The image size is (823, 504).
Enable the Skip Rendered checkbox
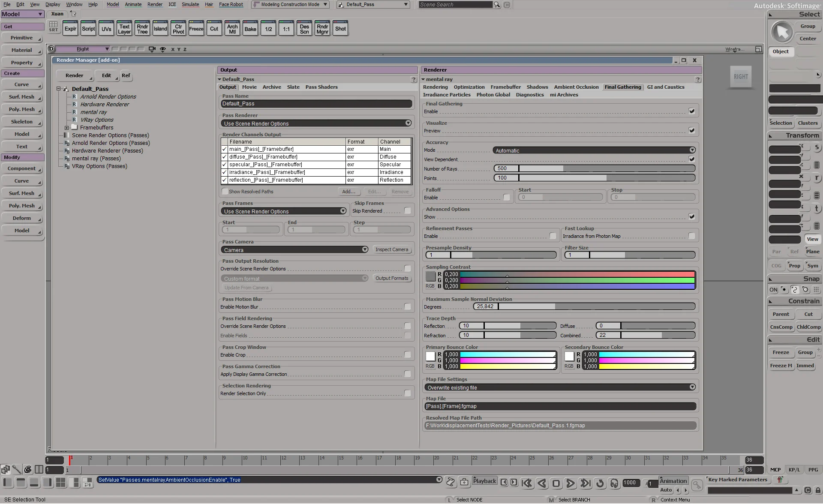pos(407,211)
